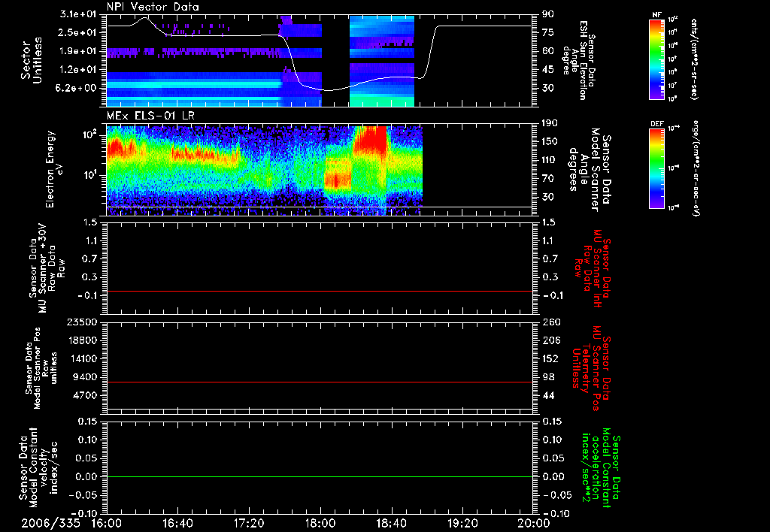
Task: Click the 20:00 time axis label
Action: coord(534,523)
